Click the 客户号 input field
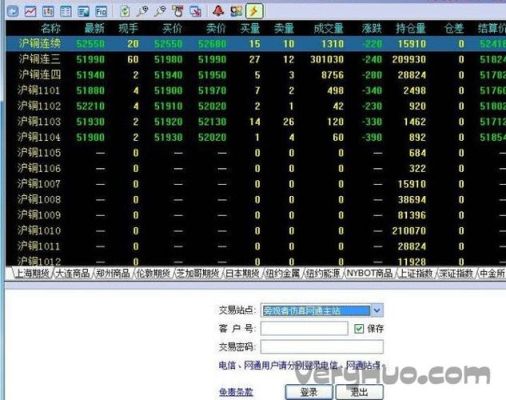Screen dimensions: 506x400 (x=304, y=329)
